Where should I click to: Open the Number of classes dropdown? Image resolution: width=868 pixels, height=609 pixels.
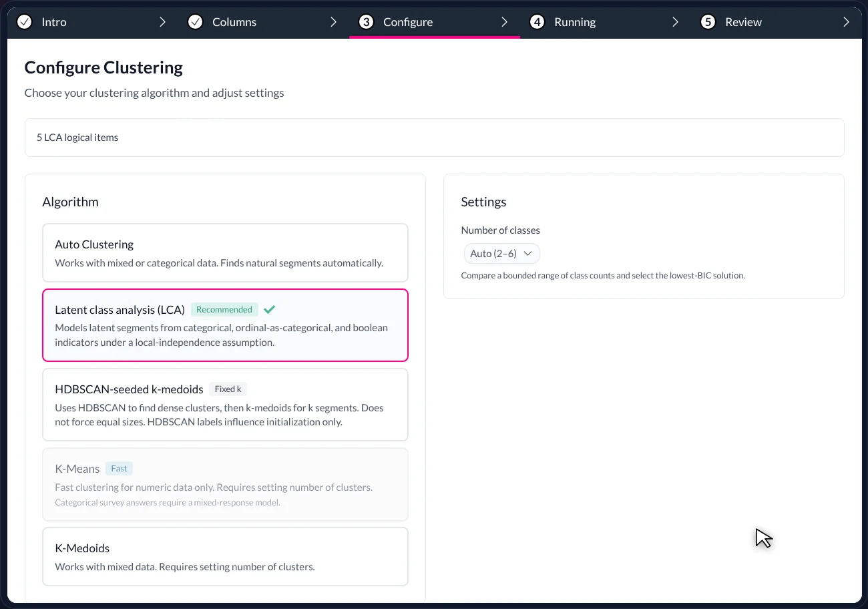[501, 254]
